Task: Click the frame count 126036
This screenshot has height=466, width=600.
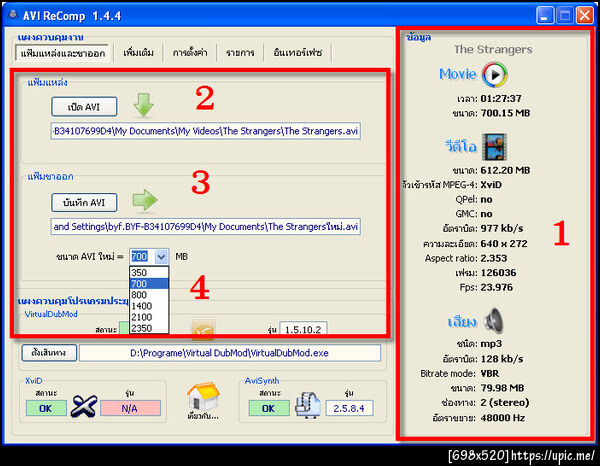Action: tap(498, 273)
